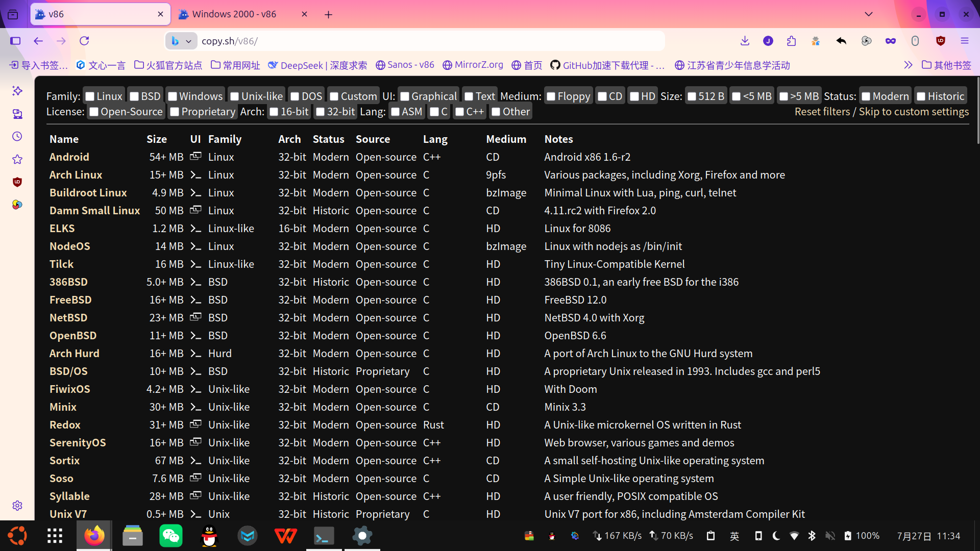Toggle the BSD family filter
980x551 pixels.
point(134,96)
